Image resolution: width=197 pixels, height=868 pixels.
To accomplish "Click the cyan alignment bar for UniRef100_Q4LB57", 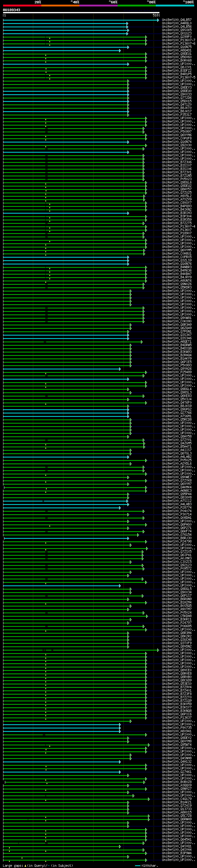I will coord(81,20).
